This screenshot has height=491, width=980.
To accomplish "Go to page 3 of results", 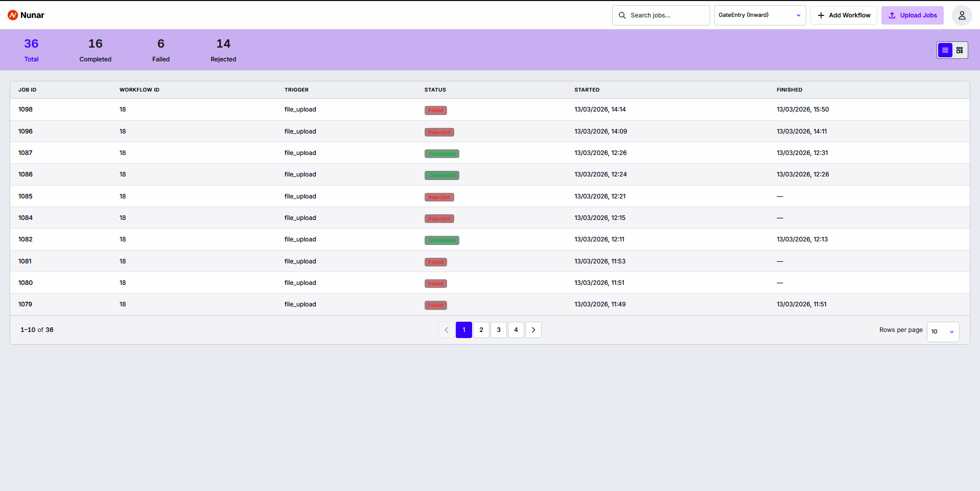I will (x=499, y=330).
